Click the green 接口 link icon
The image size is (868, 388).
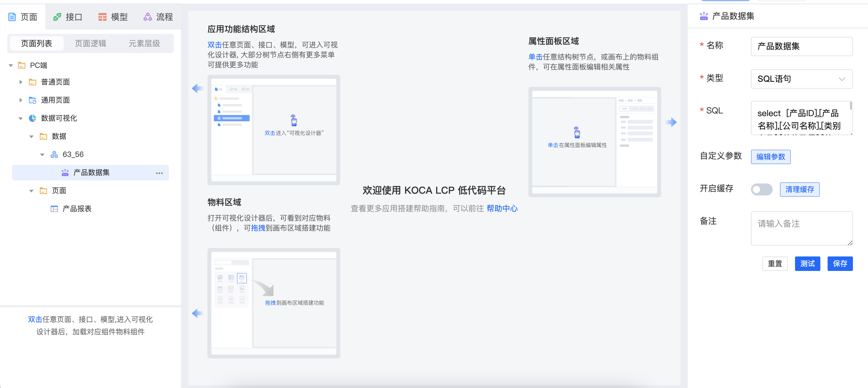coord(57,17)
